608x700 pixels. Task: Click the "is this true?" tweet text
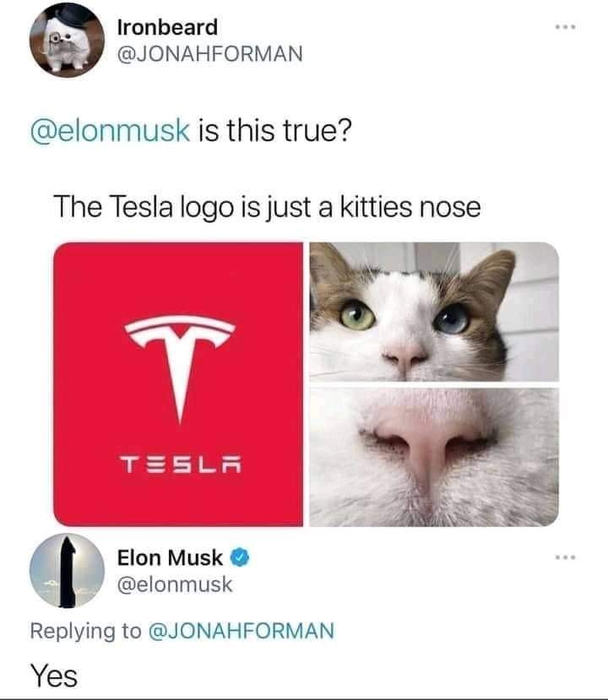tap(274, 131)
